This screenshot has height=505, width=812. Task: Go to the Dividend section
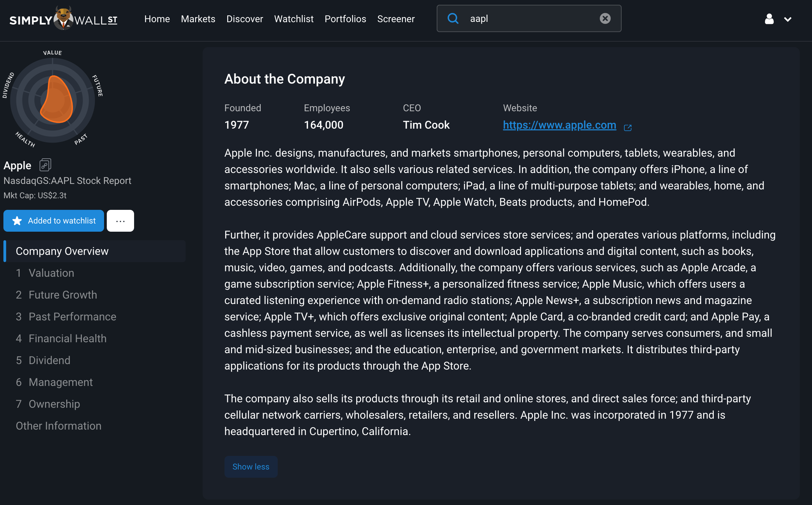[49, 360]
